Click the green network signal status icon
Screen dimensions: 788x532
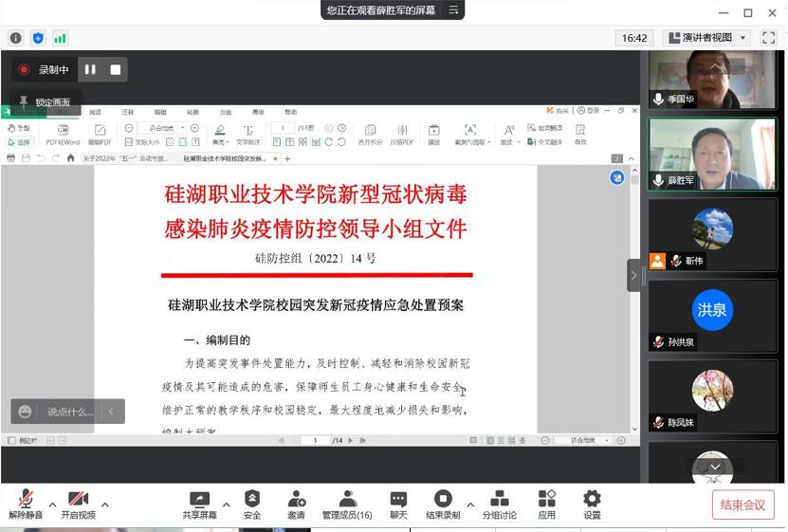[61, 38]
